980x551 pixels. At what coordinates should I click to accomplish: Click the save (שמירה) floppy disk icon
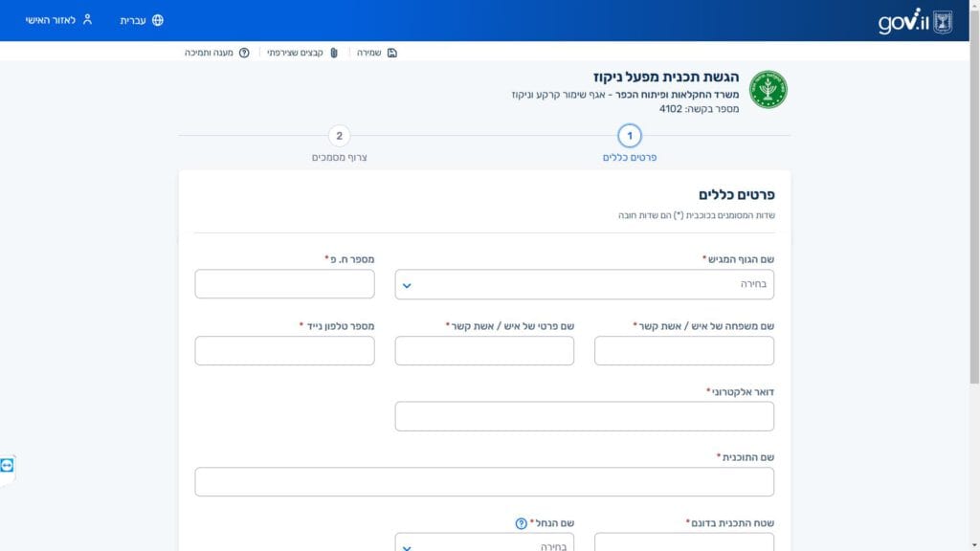(x=392, y=53)
